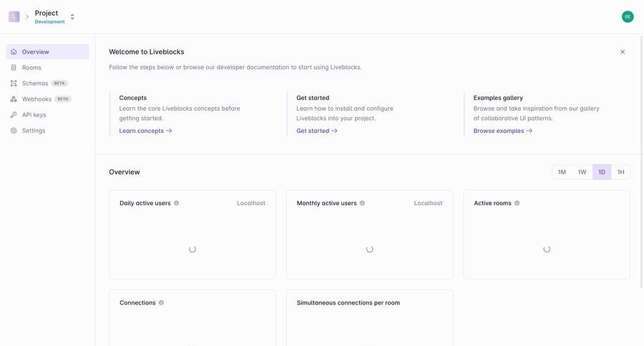Click the Welcome to Liveblocks heading

coord(146,51)
